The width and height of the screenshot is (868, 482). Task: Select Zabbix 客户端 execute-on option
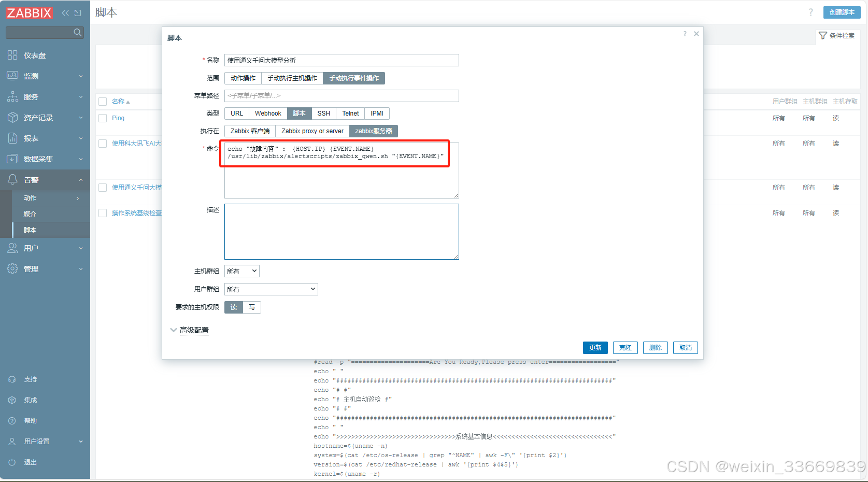click(250, 131)
